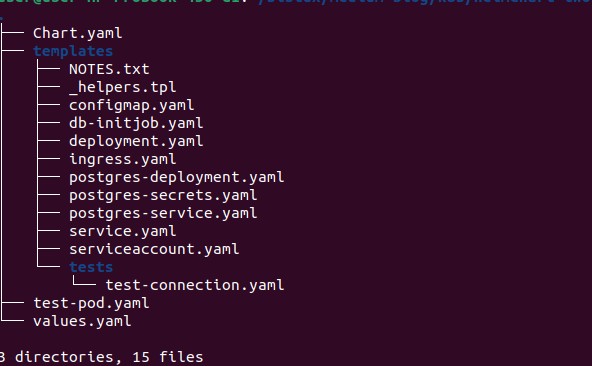Click the '3 directories, 15 files' summary line
592x366 pixels.
[101, 357]
